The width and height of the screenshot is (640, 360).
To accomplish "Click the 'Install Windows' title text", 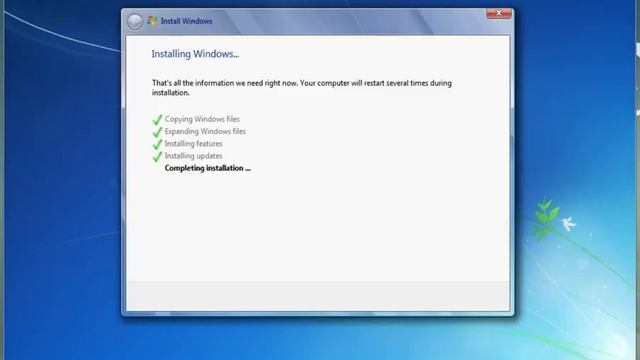I will tap(187, 21).
